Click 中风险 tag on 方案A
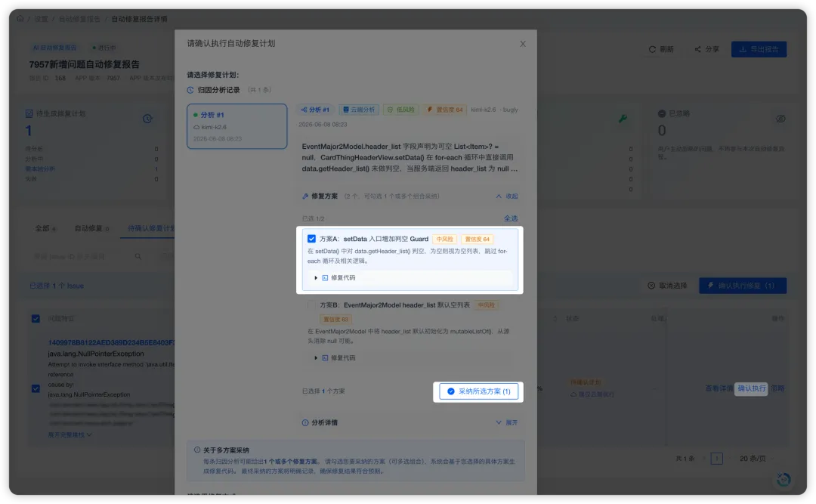Screen dimensions: 816x504 click(x=444, y=239)
